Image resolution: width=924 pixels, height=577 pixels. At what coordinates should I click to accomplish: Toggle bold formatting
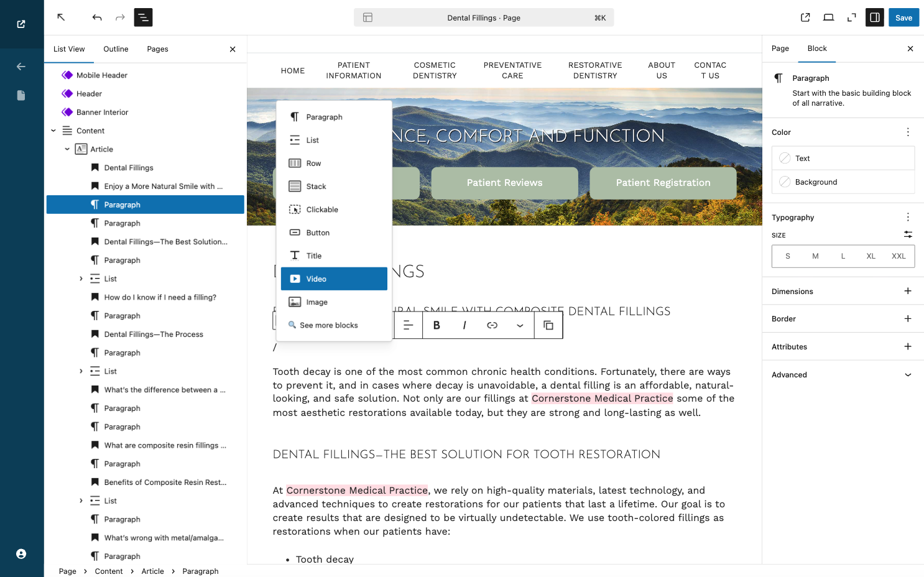(x=437, y=325)
